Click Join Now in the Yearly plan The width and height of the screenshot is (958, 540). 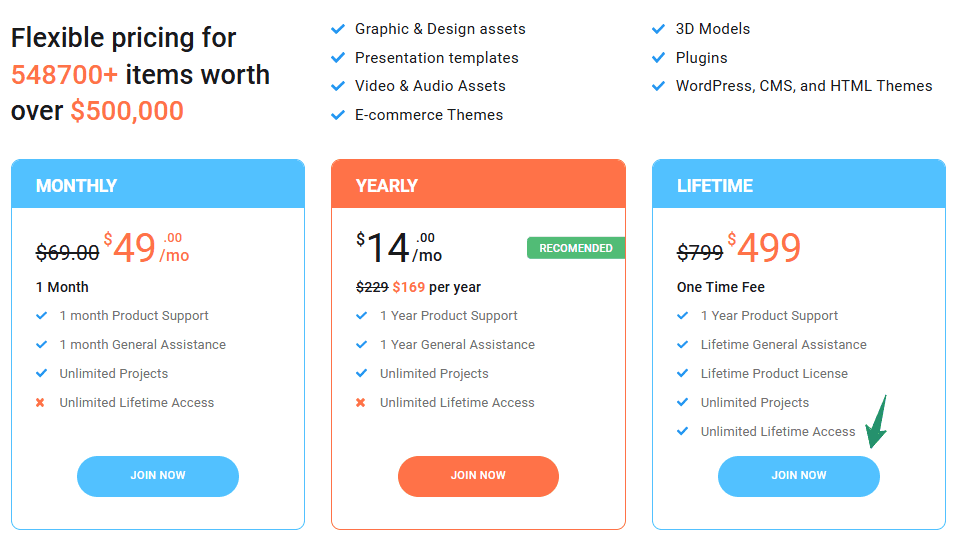478,476
